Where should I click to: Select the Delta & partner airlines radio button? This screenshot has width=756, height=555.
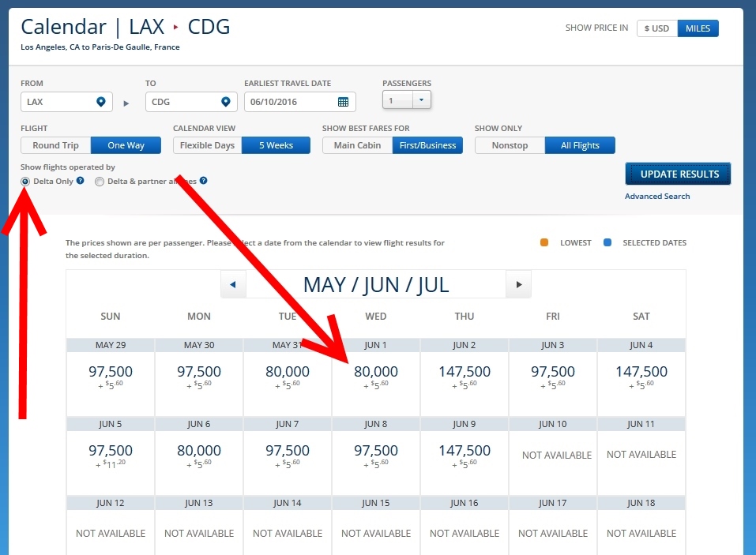click(x=100, y=182)
